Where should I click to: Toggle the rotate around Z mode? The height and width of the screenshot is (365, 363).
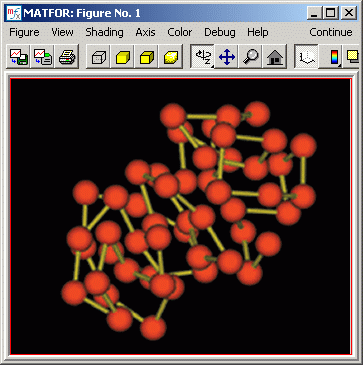[202, 57]
